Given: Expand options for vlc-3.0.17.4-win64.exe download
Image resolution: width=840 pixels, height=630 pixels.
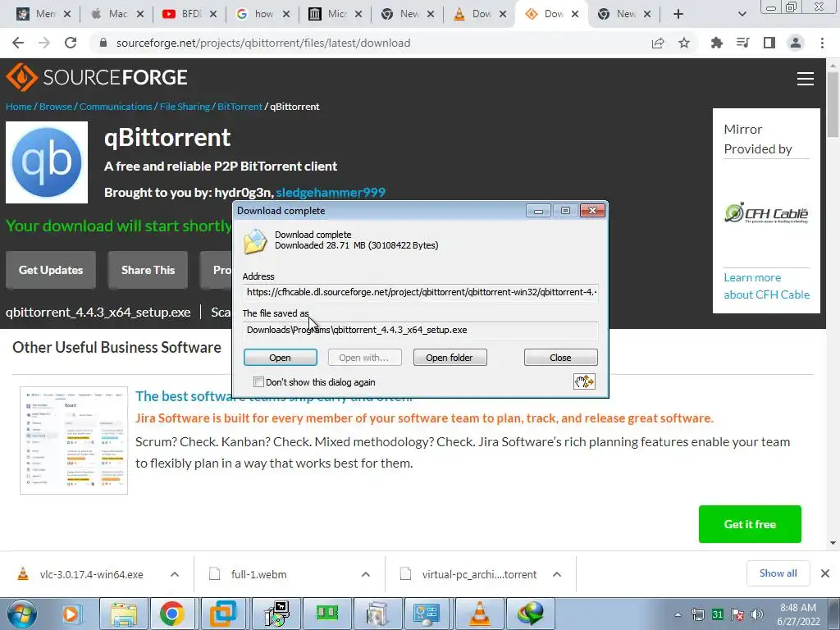Looking at the screenshot, I should pyautogui.click(x=175, y=574).
